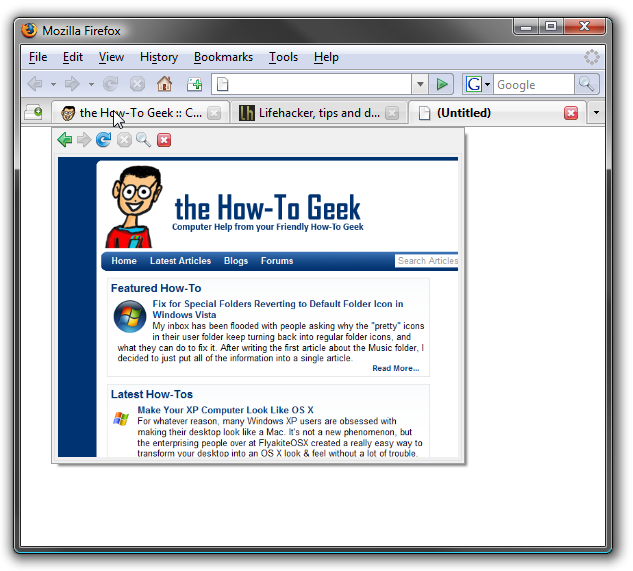Open the View menu
The width and height of the screenshot is (633, 571).
click(111, 57)
